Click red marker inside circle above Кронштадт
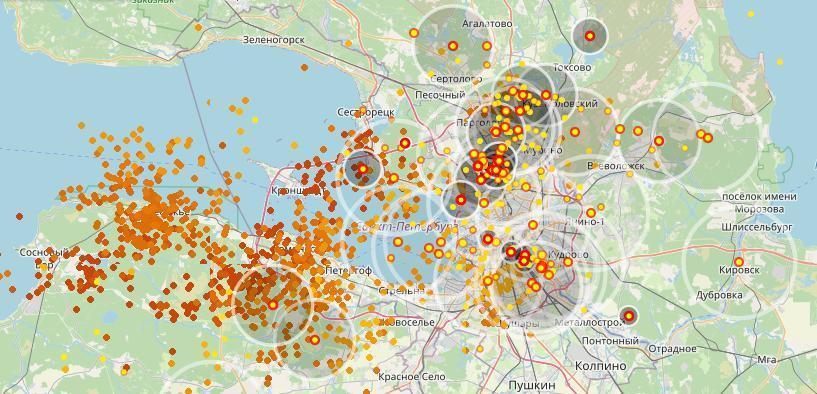Image resolution: width=817 pixels, height=394 pixels. [x=363, y=168]
